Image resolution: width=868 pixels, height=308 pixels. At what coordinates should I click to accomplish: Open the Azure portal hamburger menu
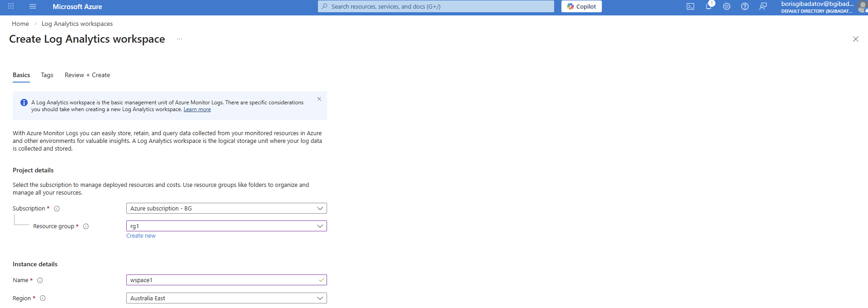point(32,6)
